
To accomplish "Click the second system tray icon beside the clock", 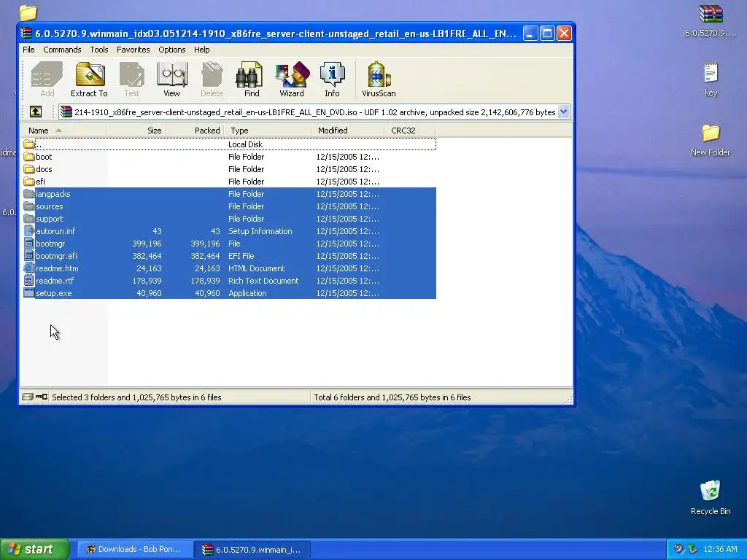I will point(692,549).
